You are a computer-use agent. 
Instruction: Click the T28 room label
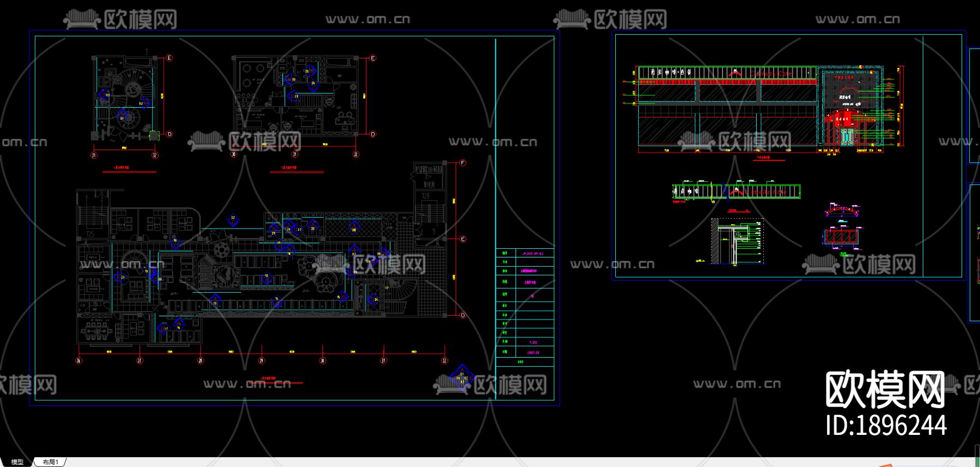426,195
